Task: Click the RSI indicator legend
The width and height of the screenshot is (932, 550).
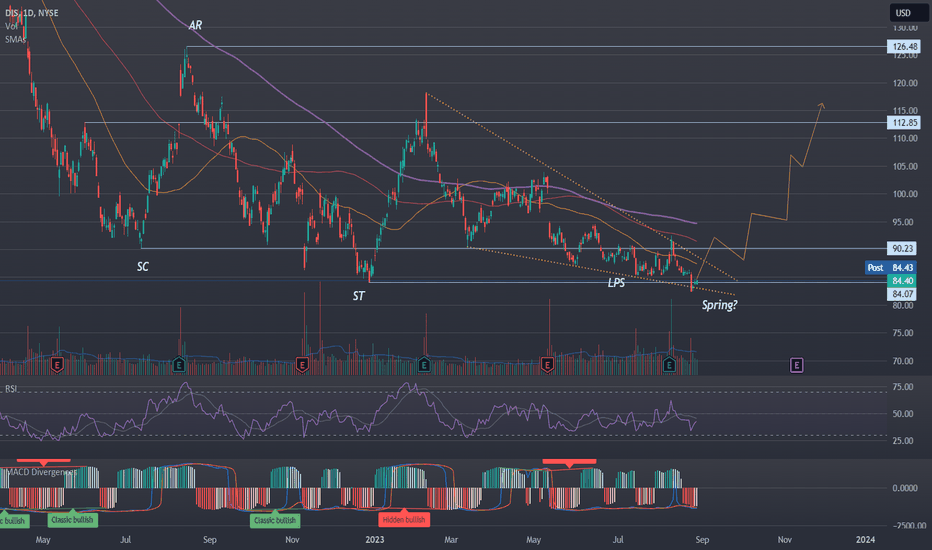Action: 11,388
